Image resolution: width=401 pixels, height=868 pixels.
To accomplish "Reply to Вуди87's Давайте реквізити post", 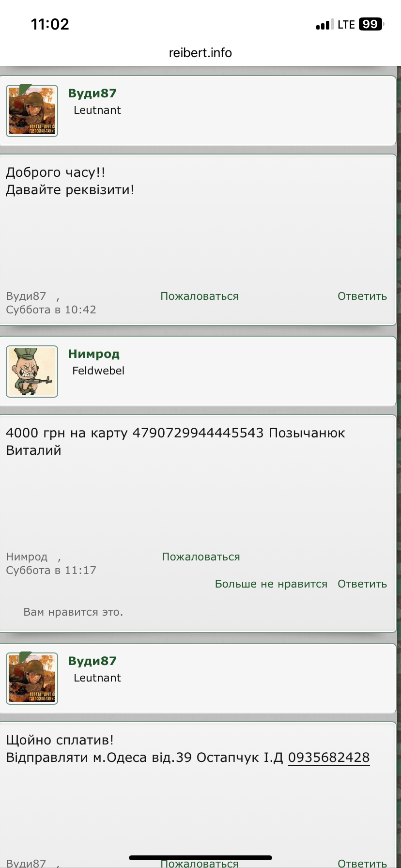I will [362, 296].
